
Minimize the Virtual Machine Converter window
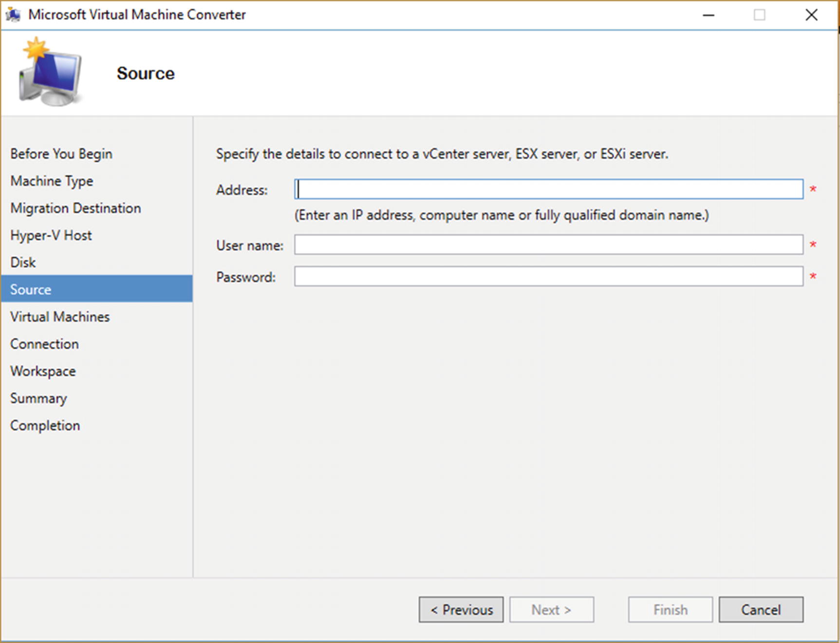tap(709, 15)
